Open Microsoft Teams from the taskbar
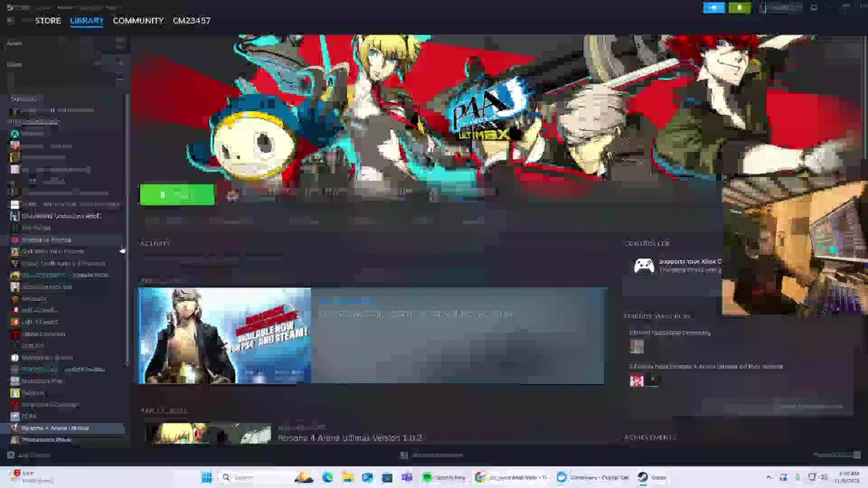 pyautogui.click(x=407, y=477)
